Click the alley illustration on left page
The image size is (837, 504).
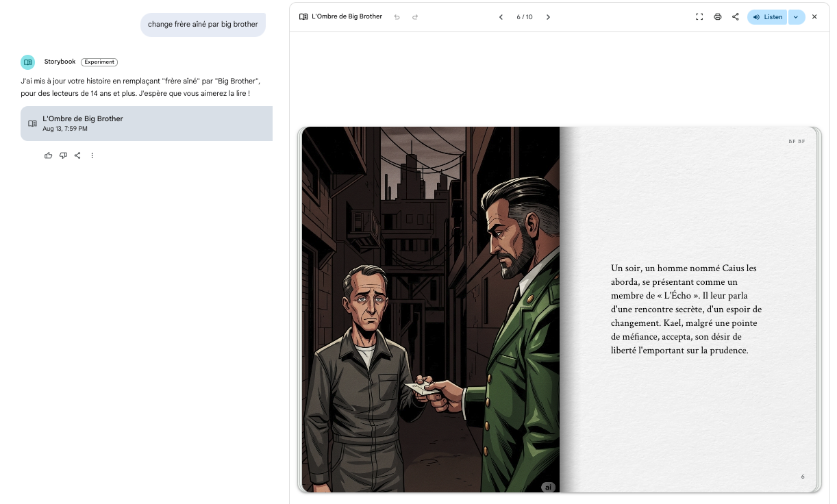pyautogui.click(x=430, y=309)
